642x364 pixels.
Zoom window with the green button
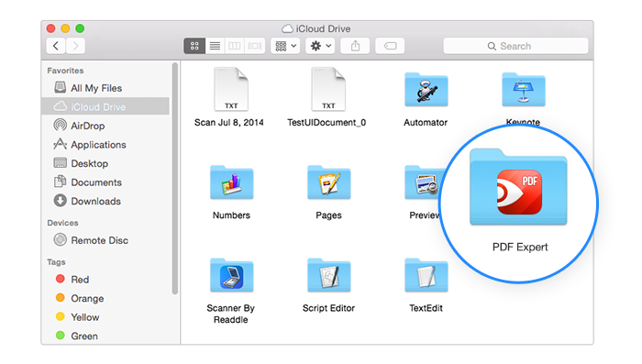80,28
